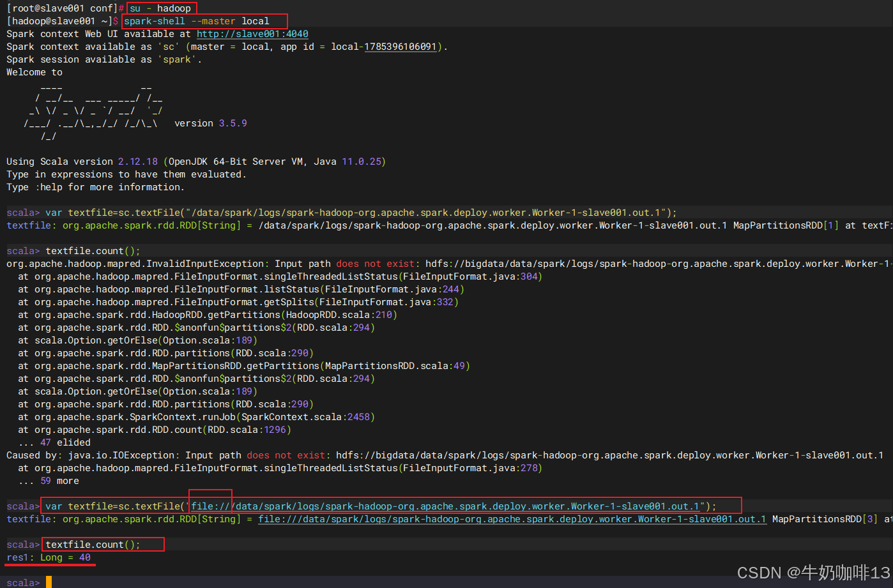Select the hdfs:// path on the "Caused by" line
Screen dimensions: 893x588
pos(610,455)
